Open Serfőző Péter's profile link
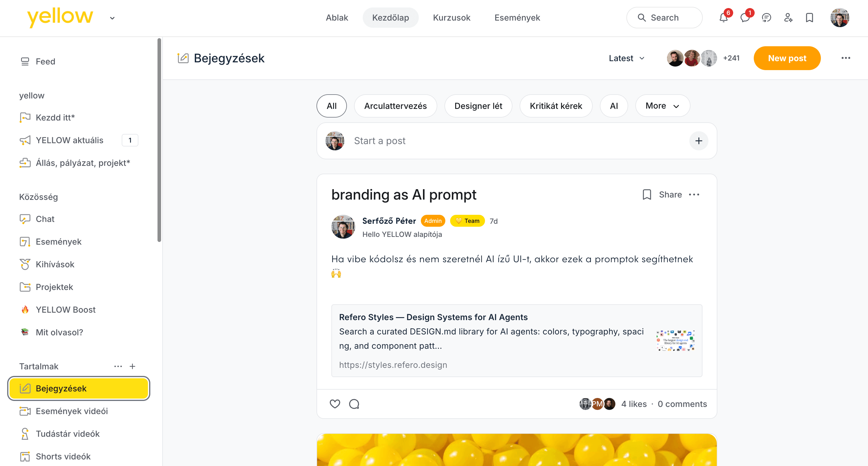Image resolution: width=868 pixels, height=466 pixels. tap(389, 221)
